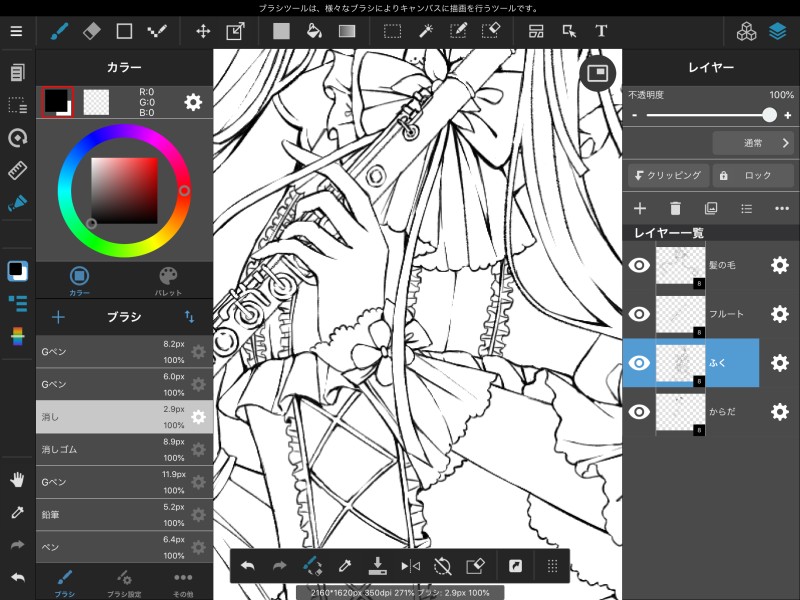This screenshot has height=600, width=800.
Task: Select the Move tool
Action: point(203,31)
